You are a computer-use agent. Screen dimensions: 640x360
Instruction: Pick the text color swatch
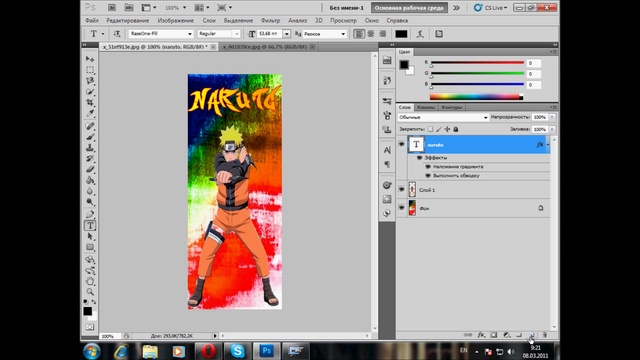tap(401, 34)
